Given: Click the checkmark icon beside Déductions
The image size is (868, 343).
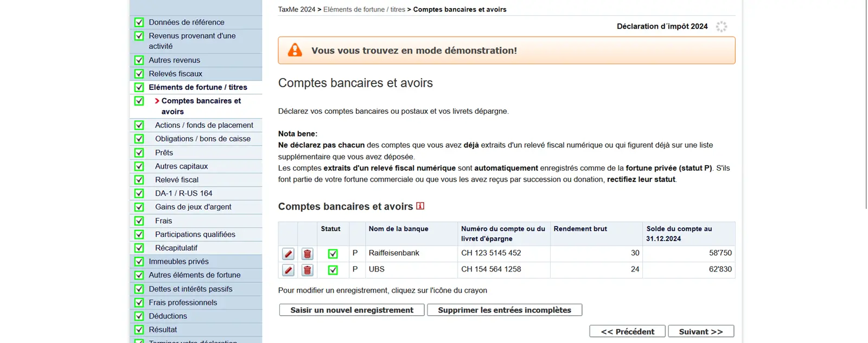Looking at the screenshot, I should (x=139, y=316).
